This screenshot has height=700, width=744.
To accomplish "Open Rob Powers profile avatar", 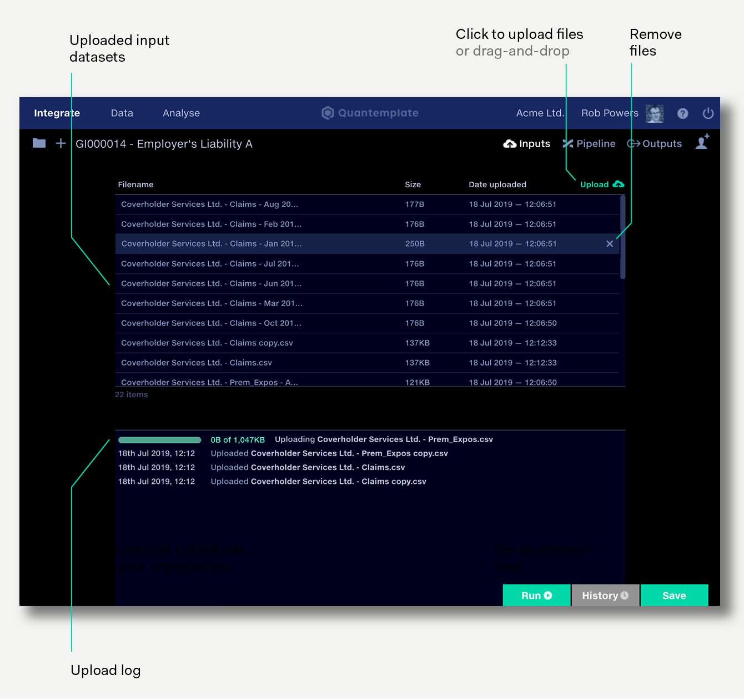I will pyautogui.click(x=655, y=113).
